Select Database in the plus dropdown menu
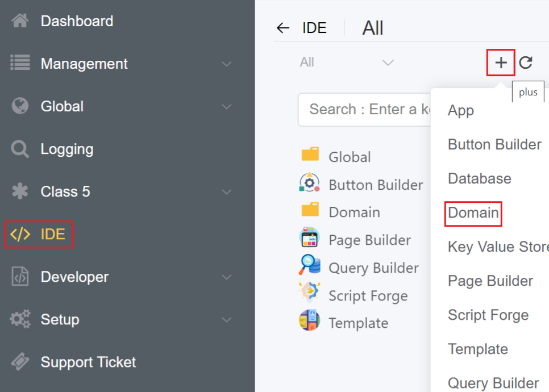The image size is (549, 392). 479,179
